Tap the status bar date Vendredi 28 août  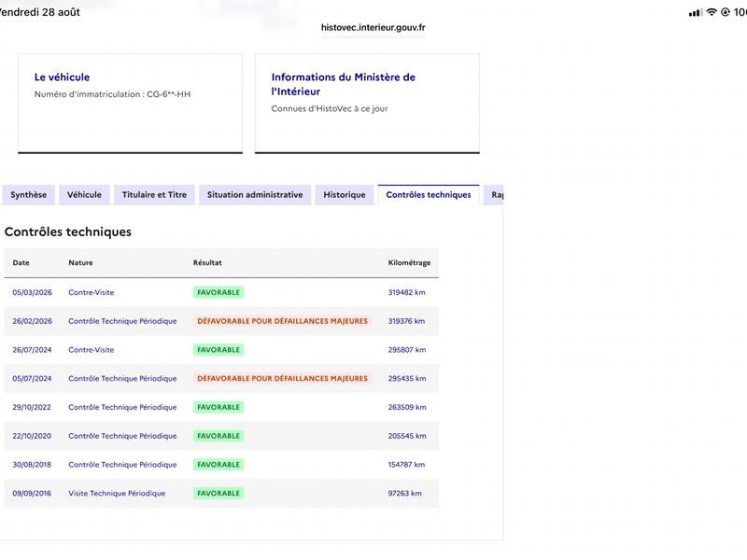40,12
